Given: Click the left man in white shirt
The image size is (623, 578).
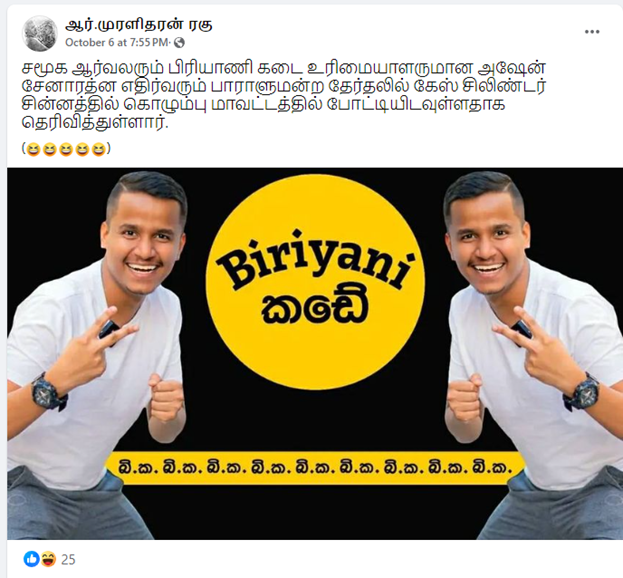Looking at the screenshot, I should click(95, 354).
